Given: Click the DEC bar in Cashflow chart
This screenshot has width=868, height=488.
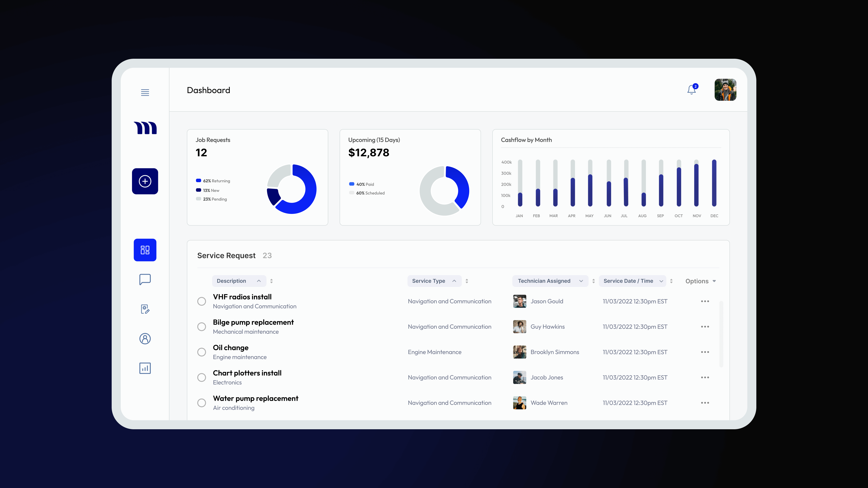Looking at the screenshot, I should point(714,183).
